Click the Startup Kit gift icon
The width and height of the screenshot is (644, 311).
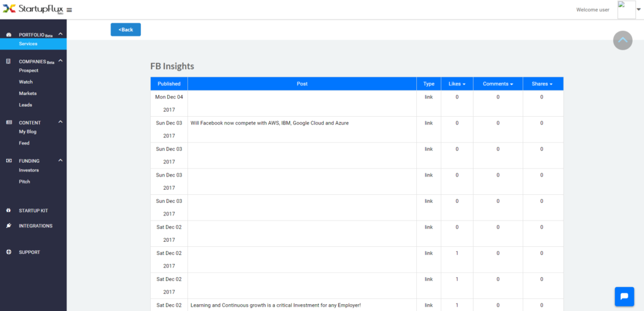9,210
